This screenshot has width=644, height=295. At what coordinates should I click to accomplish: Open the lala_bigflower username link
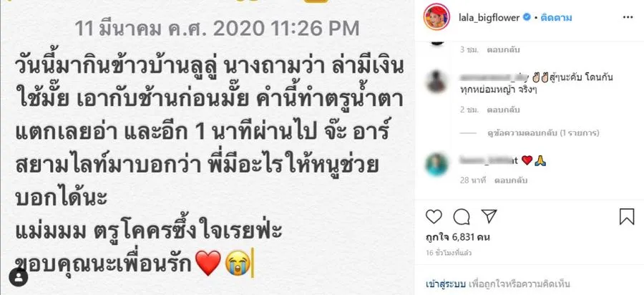click(x=489, y=18)
